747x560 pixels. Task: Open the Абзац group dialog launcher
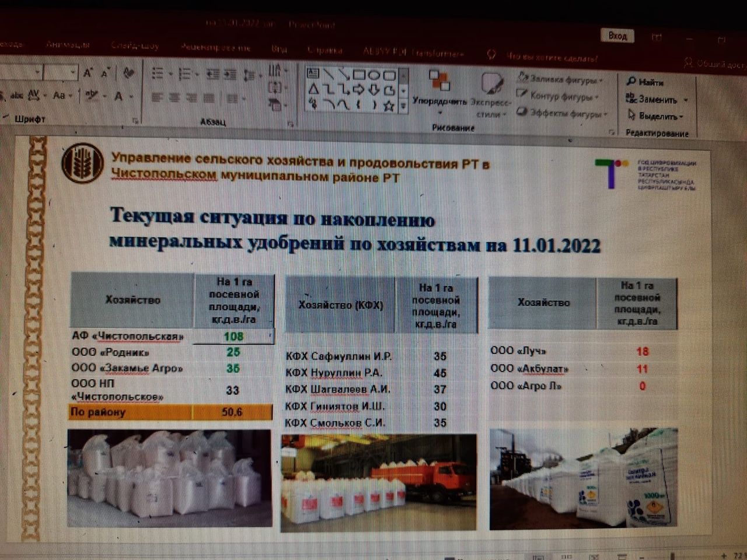click(291, 123)
